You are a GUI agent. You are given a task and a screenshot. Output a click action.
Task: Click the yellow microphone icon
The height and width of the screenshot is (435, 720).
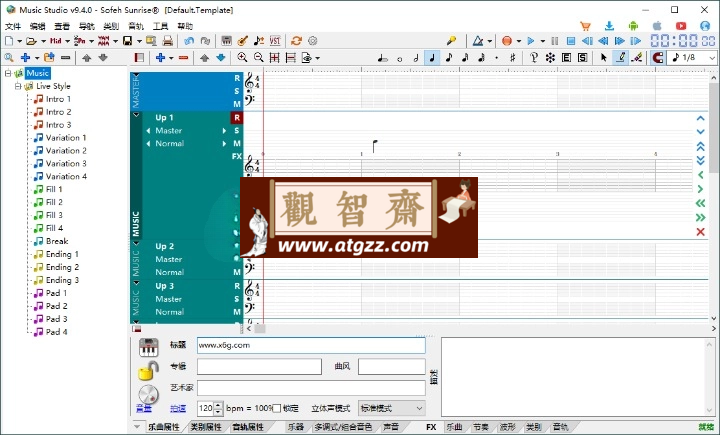[451, 41]
